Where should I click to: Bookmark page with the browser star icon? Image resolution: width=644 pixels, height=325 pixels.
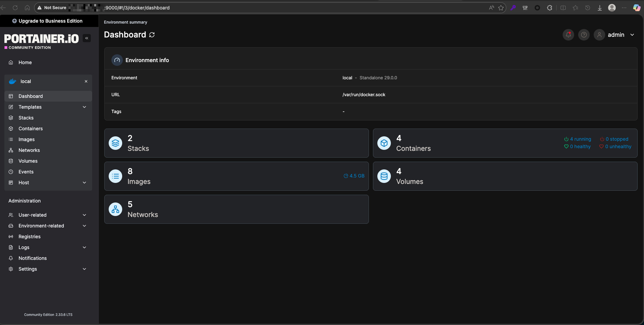click(x=501, y=8)
